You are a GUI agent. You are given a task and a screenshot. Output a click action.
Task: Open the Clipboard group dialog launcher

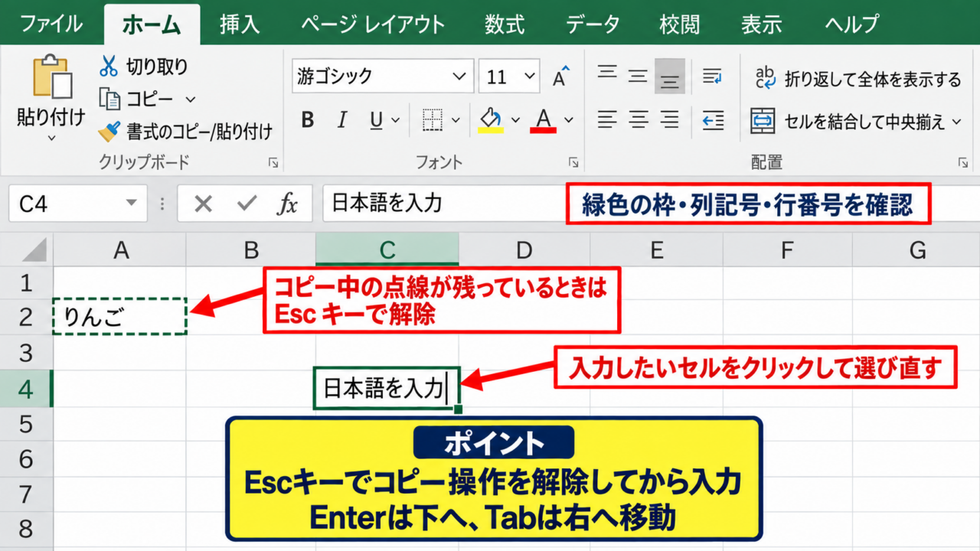273,163
